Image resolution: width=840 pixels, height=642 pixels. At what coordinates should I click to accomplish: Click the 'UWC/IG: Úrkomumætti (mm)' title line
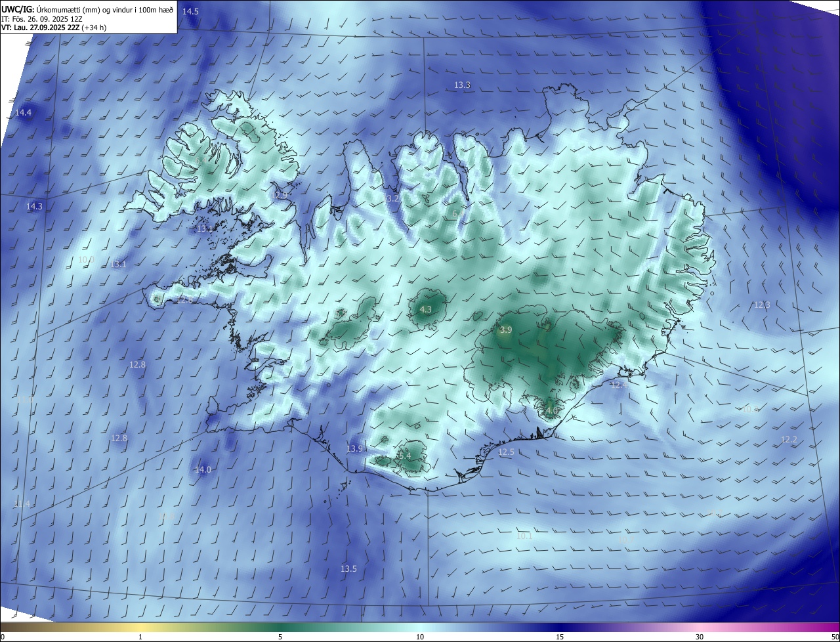tap(87, 9)
